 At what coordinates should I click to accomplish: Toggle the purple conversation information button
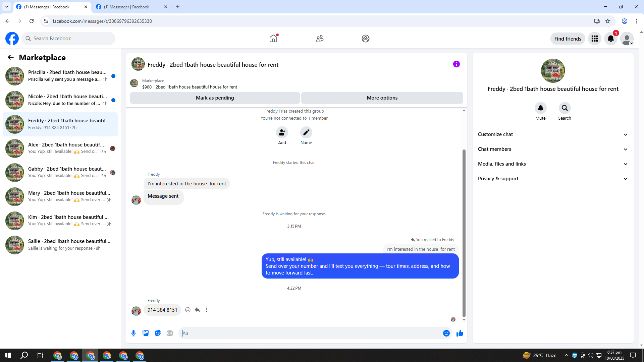point(456,64)
